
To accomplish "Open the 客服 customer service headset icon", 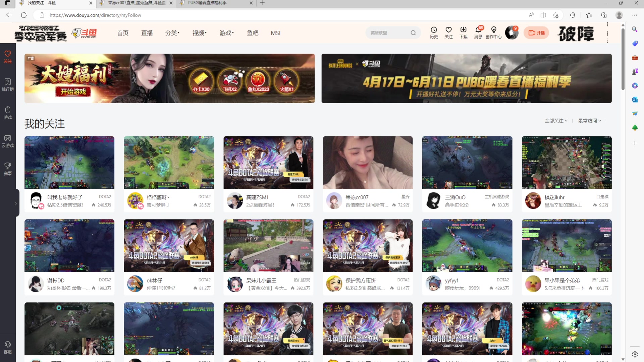I will click(x=8, y=348).
